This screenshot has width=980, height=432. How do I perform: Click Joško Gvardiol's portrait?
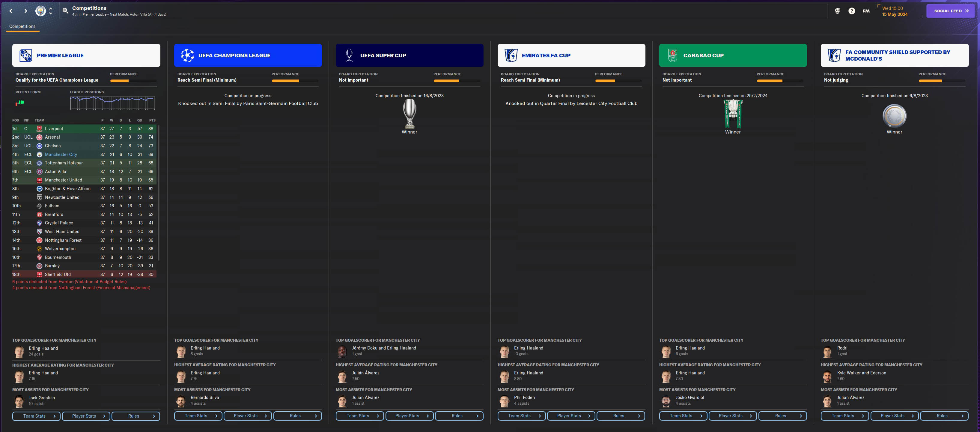666,400
